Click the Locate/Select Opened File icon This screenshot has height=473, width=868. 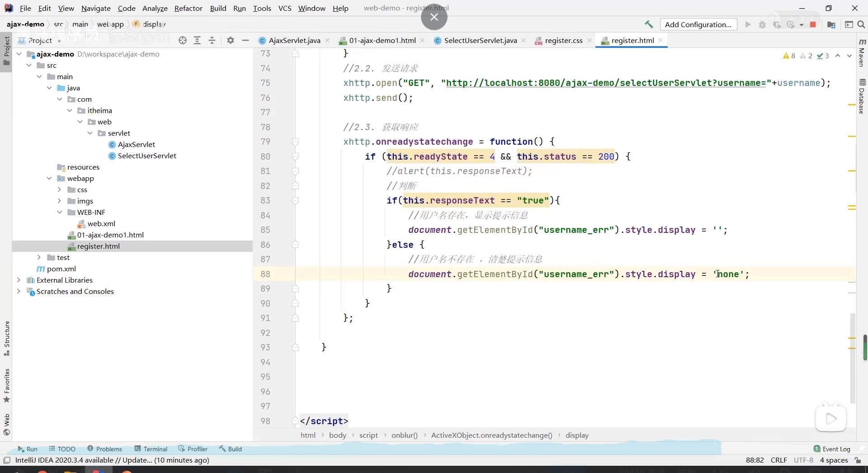[x=183, y=40]
